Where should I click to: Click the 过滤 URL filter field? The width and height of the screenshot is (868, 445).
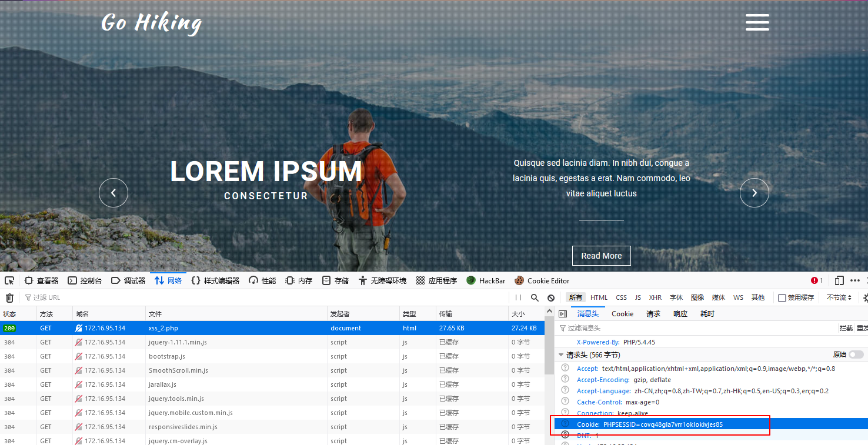point(263,298)
